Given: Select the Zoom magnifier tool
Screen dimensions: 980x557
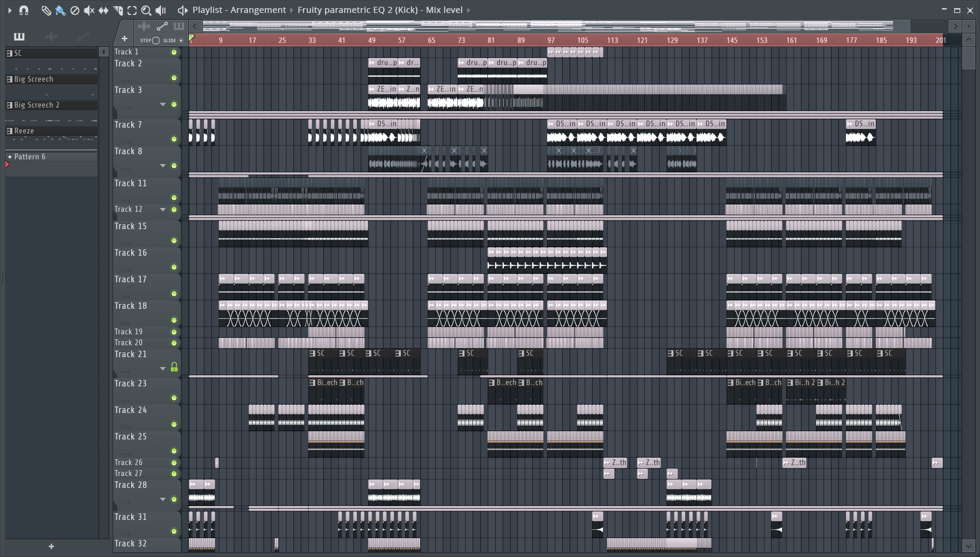Looking at the screenshot, I should [146, 10].
